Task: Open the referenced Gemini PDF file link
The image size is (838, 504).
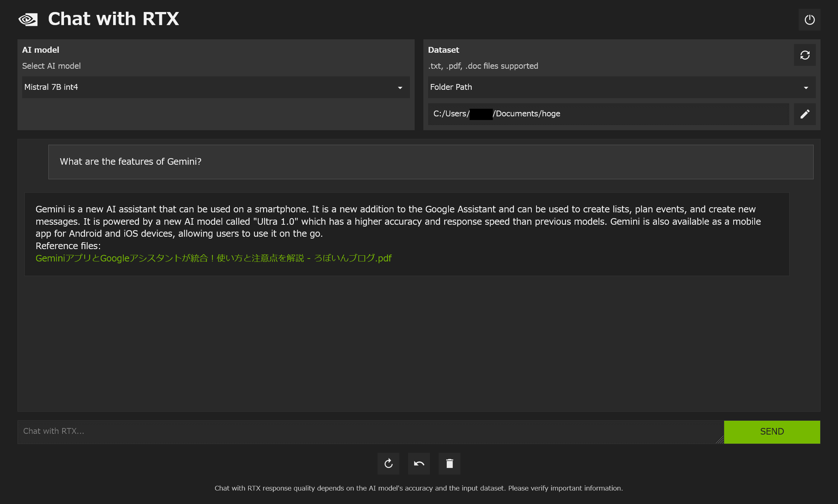Action: click(x=214, y=258)
